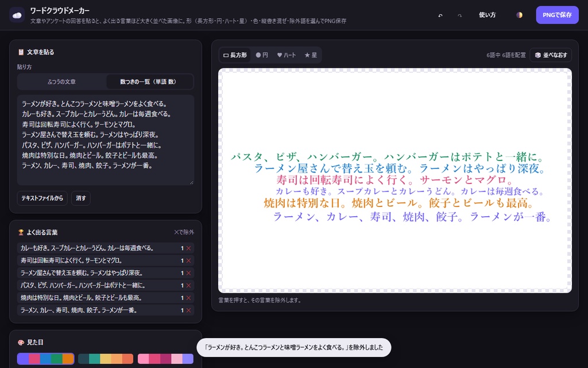The width and height of the screenshot is (588, 368).
Task: Exclude the ラーメン、カレー、寿司 row with X
Action: coord(188,310)
